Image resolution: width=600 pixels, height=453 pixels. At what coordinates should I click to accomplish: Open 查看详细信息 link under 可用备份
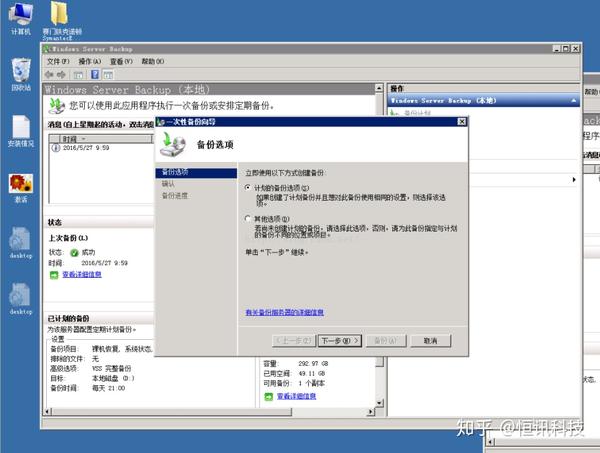pyautogui.click(x=297, y=396)
